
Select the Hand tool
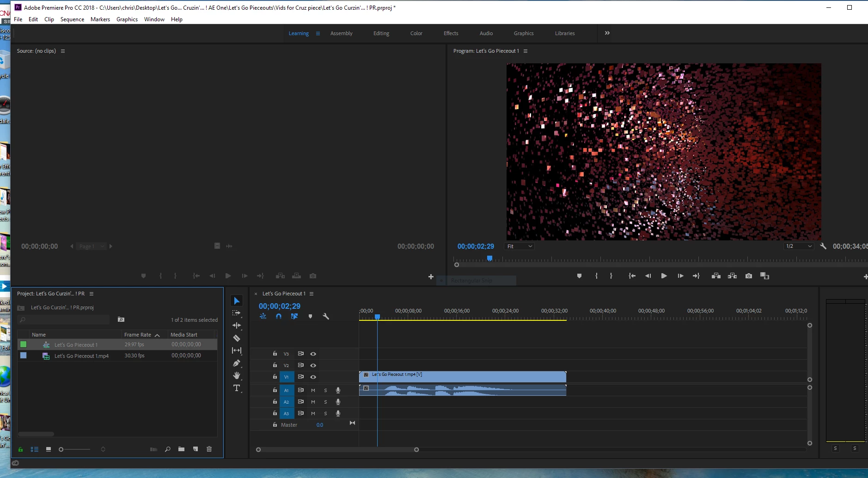point(237,375)
